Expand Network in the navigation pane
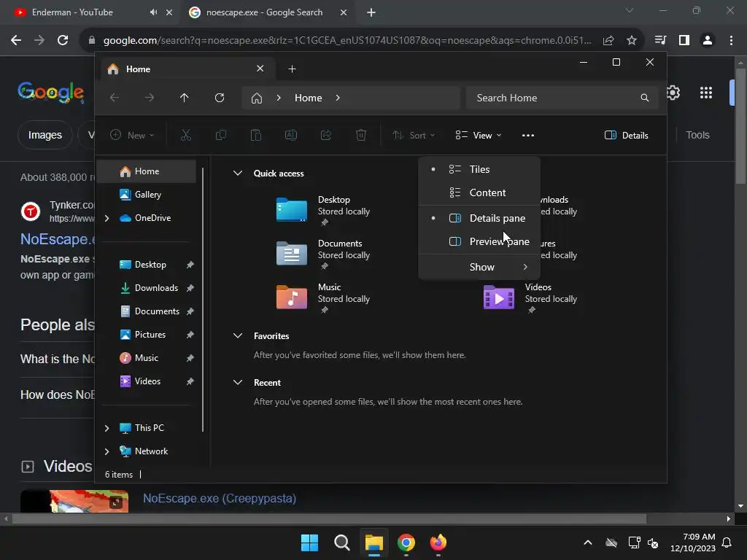This screenshot has width=747, height=560. click(x=107, y=451)
